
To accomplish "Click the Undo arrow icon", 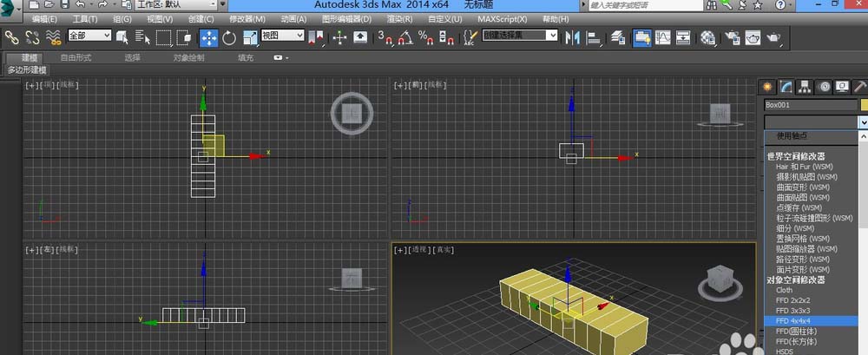I will pyautogui.click(x=80, y=5).
